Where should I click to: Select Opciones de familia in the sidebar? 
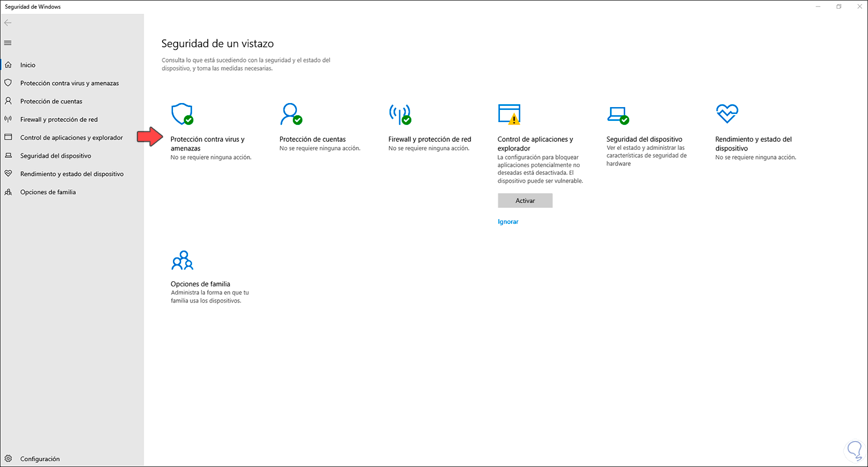pyautogui.click(x=48, y=192)
